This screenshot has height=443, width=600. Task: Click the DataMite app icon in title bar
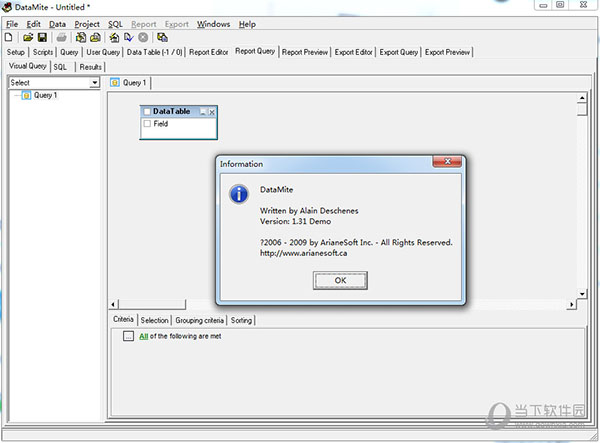point(7,7)
